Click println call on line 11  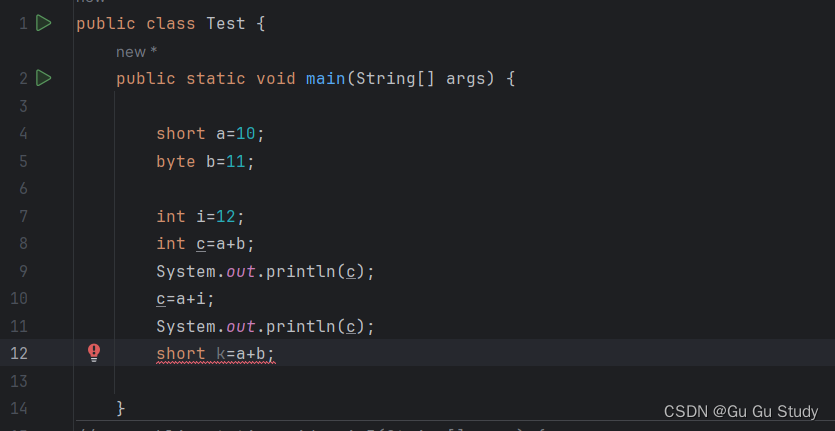click(x=301, y=327)
